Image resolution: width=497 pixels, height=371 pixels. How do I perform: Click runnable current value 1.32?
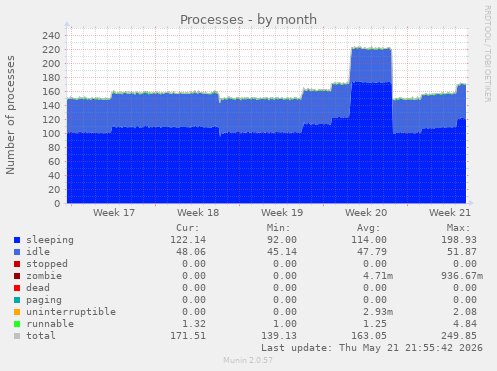[x=194, y=324]
